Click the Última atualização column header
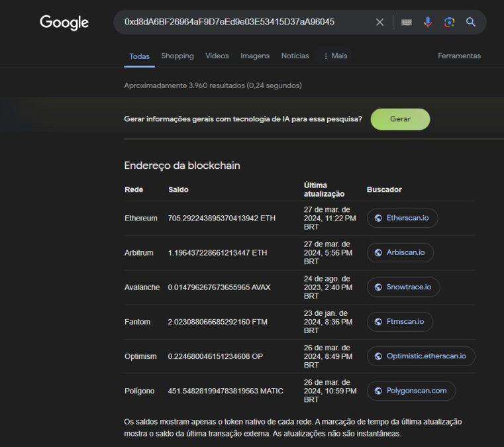 point(324,189)
